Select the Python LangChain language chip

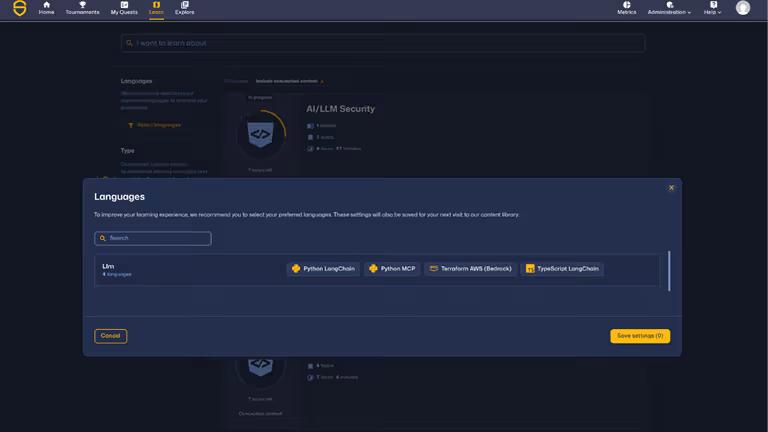point(323,268)
